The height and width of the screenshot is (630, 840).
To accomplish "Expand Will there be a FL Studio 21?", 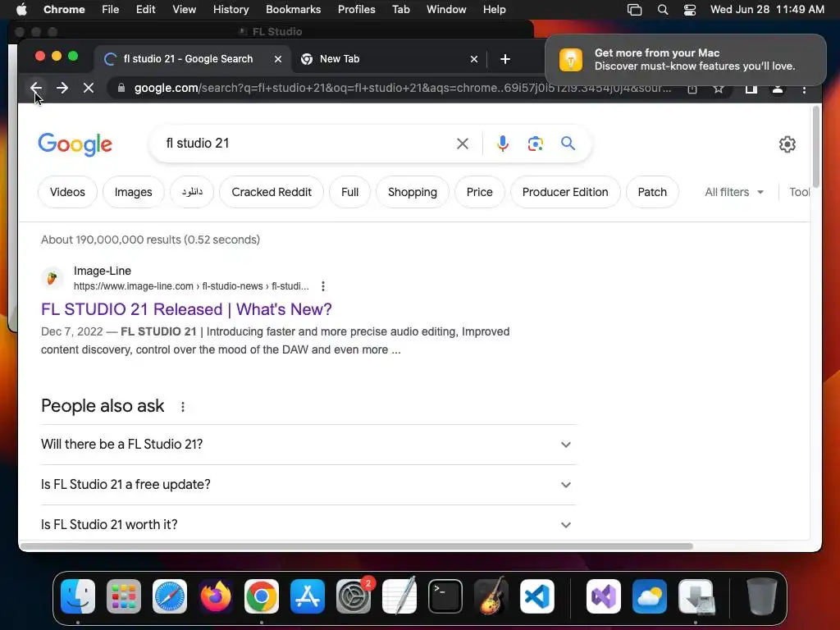I will [308, 445].
